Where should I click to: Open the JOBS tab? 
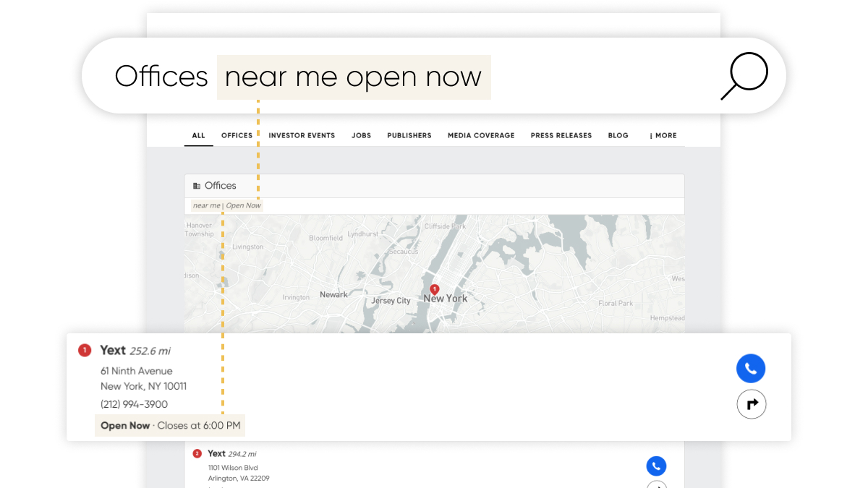tap(361, 135)
